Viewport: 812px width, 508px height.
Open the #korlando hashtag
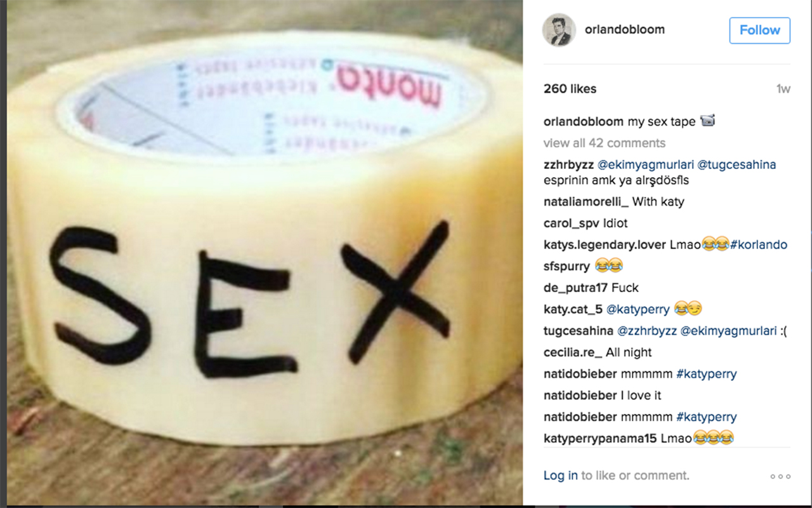(x=759, y=244)
